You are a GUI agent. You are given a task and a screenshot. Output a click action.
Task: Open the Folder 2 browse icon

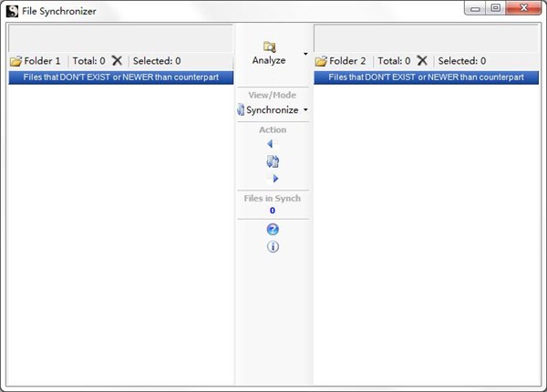tap(321, 61)
